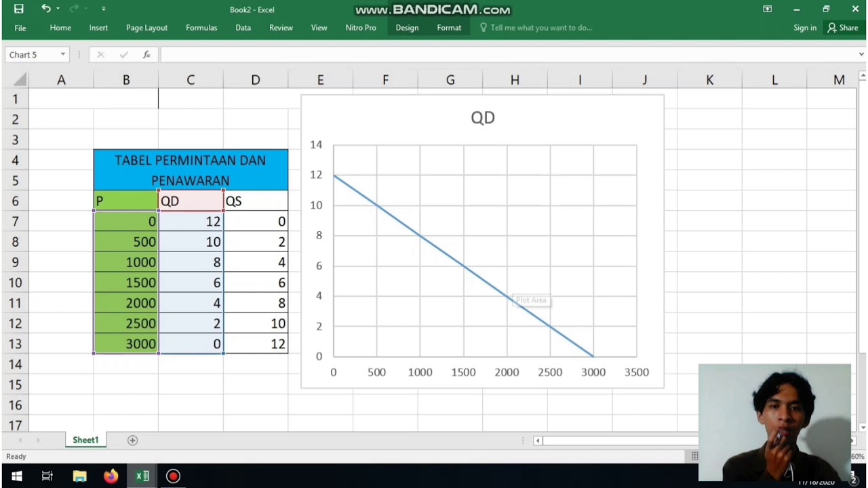
Task: Select the QD chart title
Action: (482, 118)
